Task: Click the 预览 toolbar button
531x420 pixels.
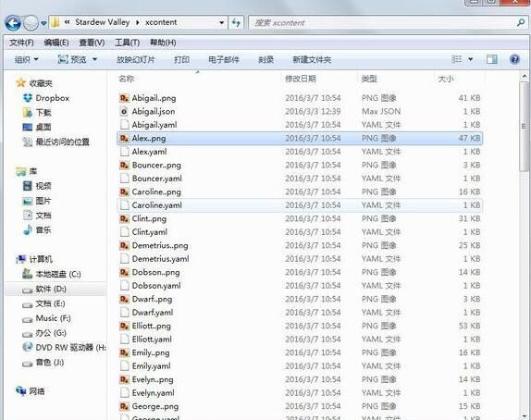Action: click(x=72, y=59)
